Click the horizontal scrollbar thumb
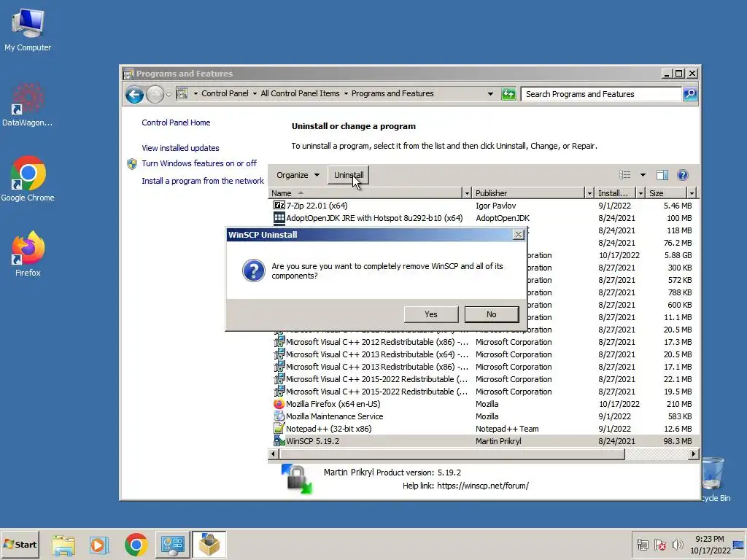 (x=451, y=454)
